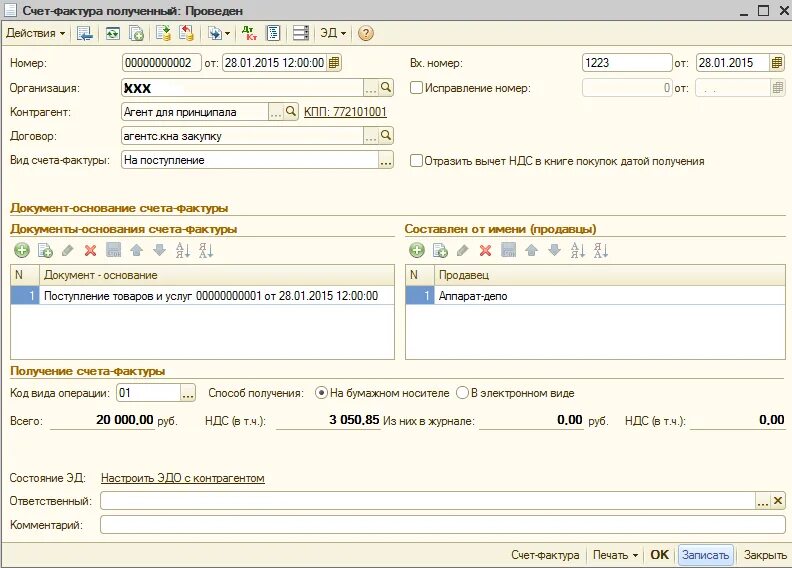Select the Аппарат-депо seller row
792x568 pixels.
point(595,296)
